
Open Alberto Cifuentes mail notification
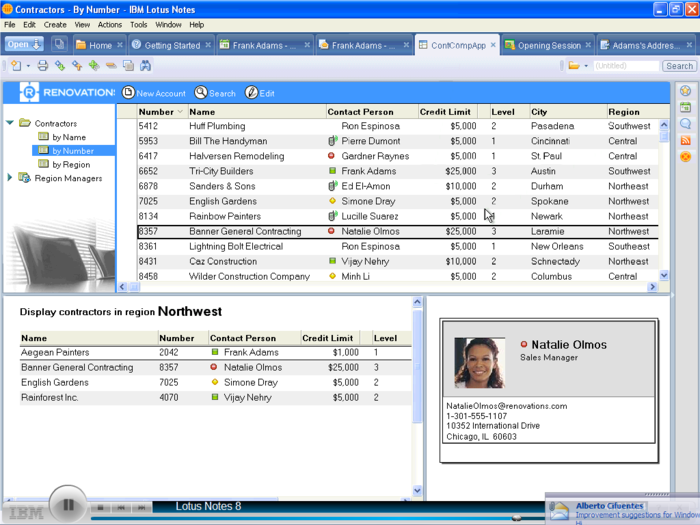pos(622,510)
